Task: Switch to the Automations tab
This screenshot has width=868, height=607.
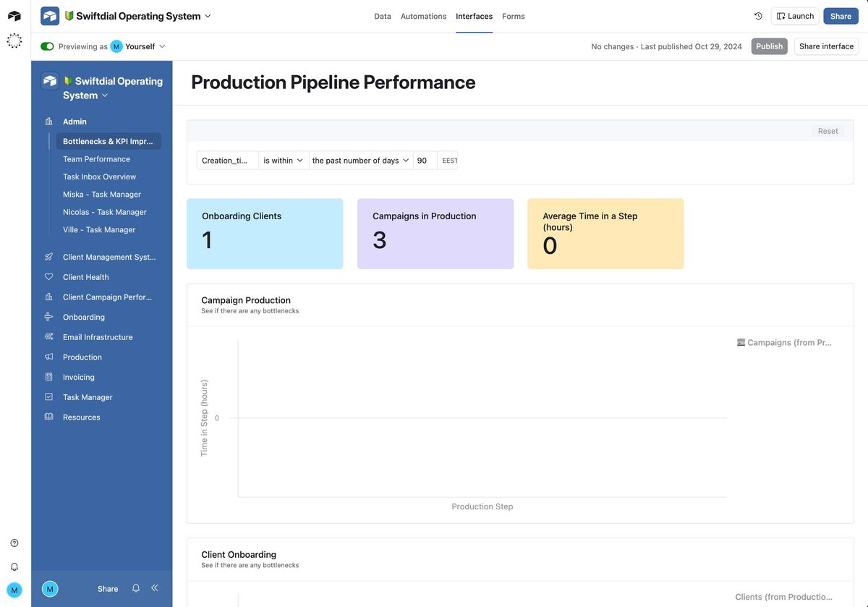Action: click(x=423, y=16)
